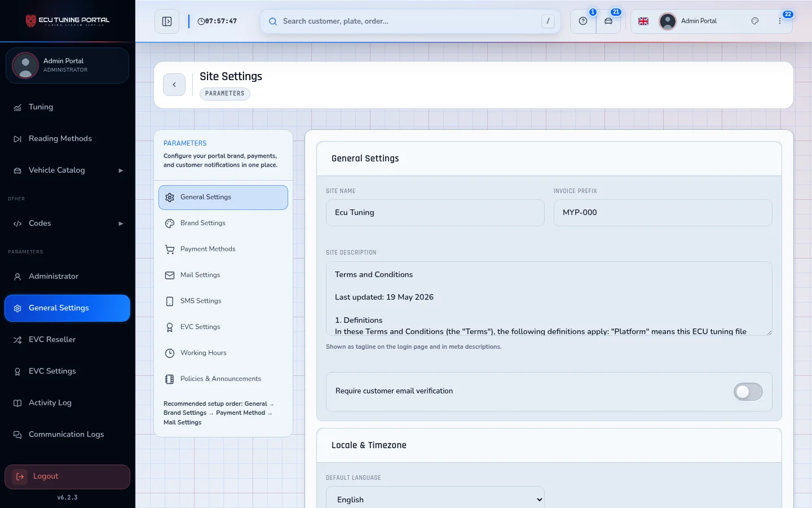Click the SMS Settings phone icon
Screen dimensions: 812x508
click(170, 301)
